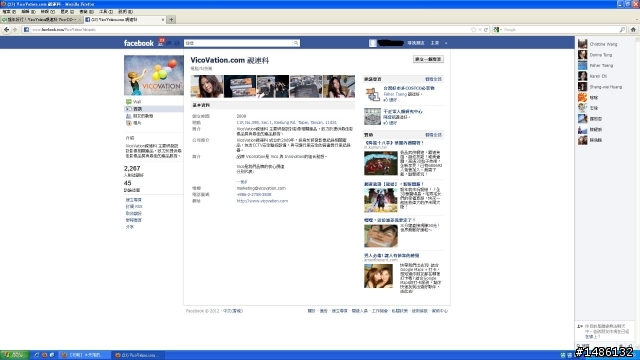Open a new tab with plus button
640x360 pixels.
click(171, 19)
